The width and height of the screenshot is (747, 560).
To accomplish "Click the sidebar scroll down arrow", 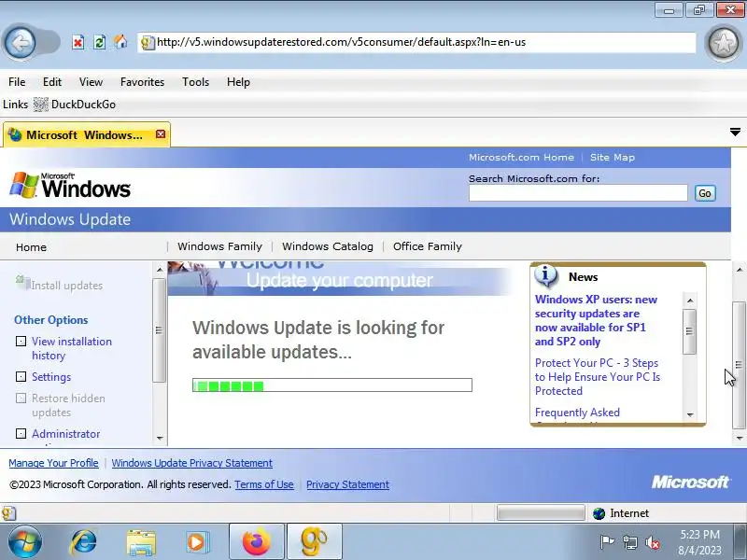I will point(160,438).
